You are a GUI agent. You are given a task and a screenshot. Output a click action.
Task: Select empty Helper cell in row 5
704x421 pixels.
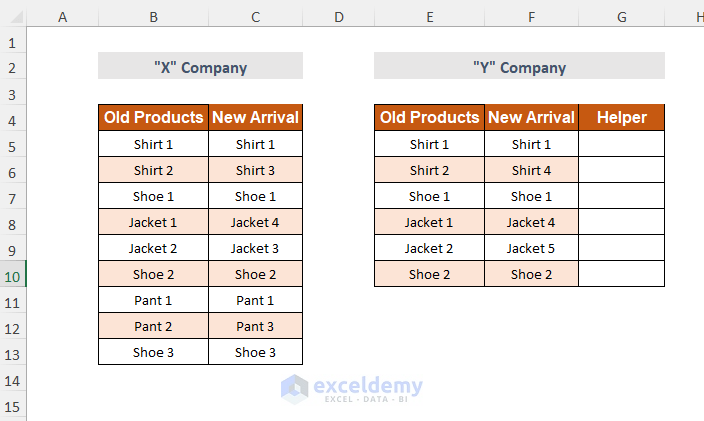621,144
